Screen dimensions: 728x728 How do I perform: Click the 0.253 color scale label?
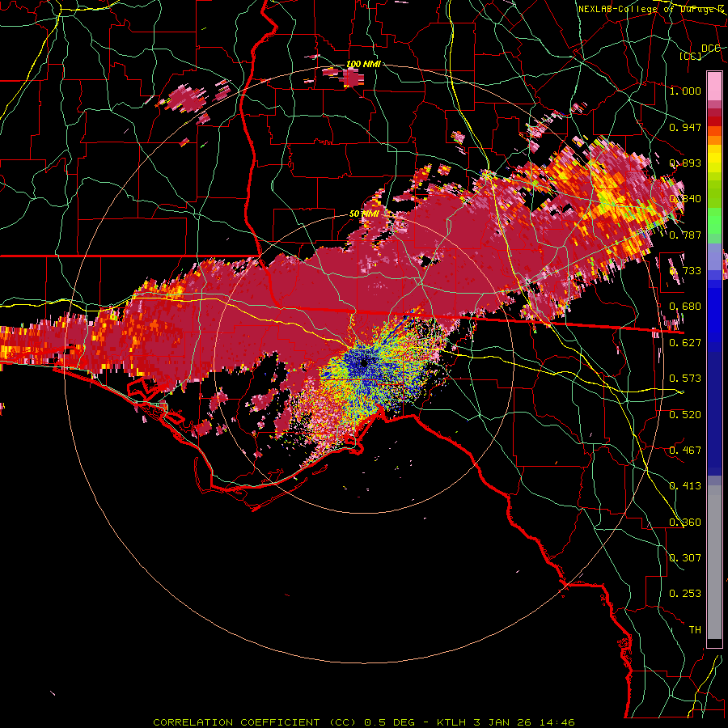click(x=685, y=594)
